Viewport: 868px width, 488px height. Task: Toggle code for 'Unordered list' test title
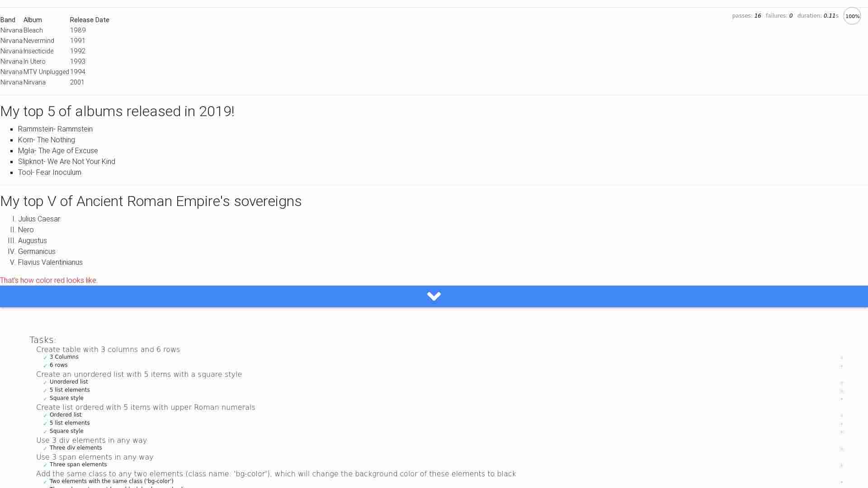[69, 382]
